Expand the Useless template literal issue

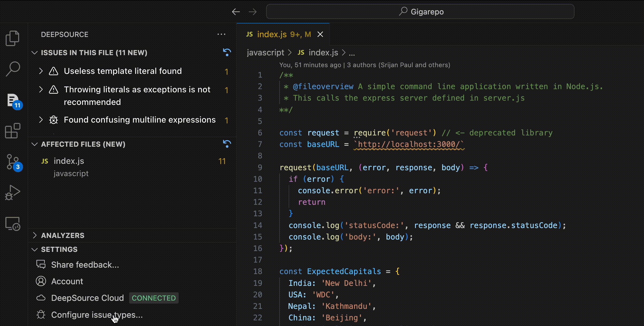click(41, 71)
